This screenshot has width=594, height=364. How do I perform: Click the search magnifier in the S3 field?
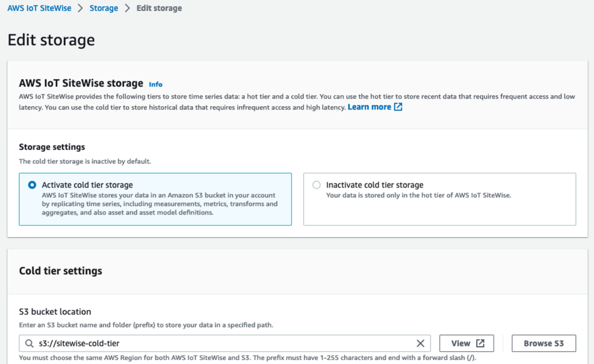[29, 343]
